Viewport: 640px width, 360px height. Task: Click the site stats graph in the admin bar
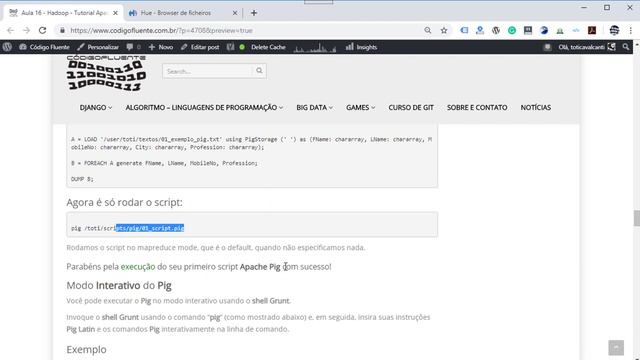click(x=315, y=47)
